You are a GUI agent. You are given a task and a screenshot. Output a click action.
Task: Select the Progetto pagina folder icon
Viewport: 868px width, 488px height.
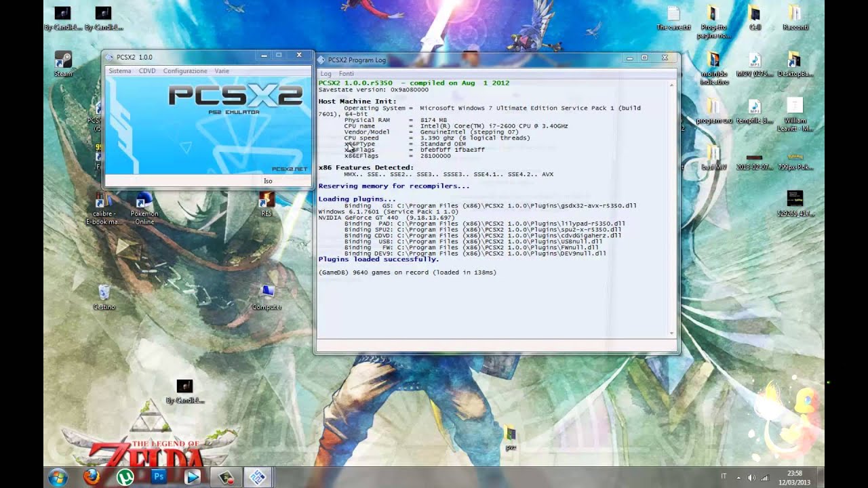(713, 22)
